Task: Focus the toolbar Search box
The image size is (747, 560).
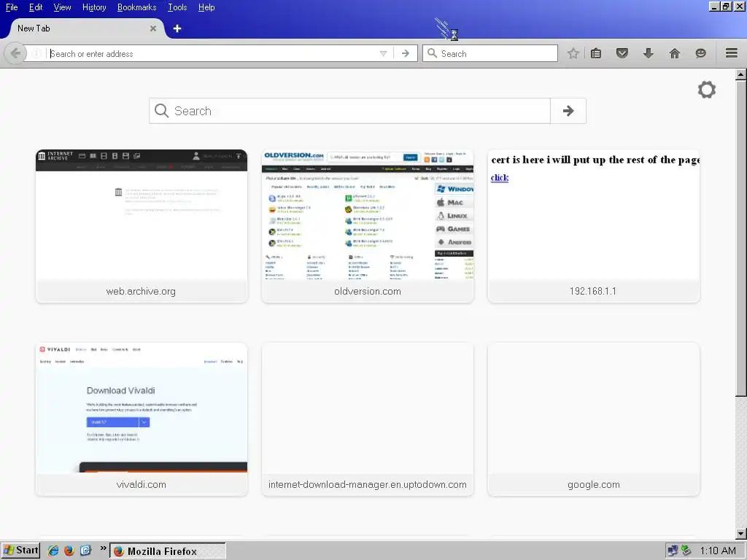Action: [x=489, y=53]
